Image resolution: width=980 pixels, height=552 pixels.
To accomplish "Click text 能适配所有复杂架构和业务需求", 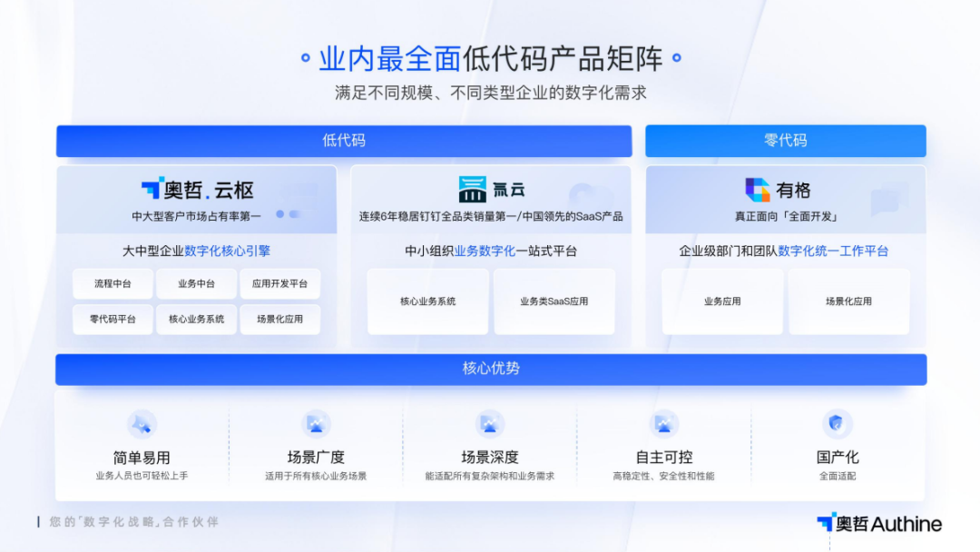I will pos(489,477).
